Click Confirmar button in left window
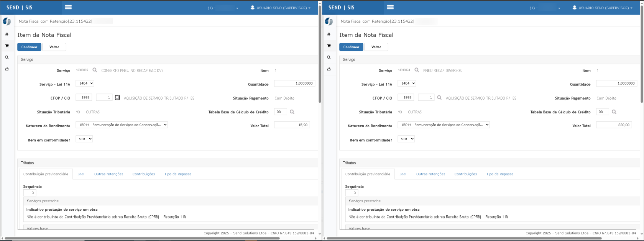Screen dimensions: 644x241 click(29, 47)
